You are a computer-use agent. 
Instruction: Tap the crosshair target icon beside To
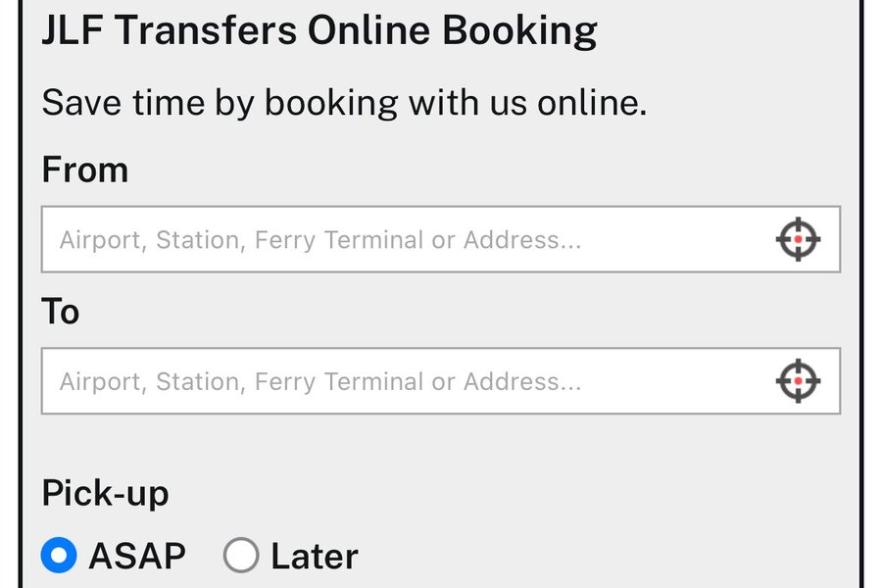[798, 381]
